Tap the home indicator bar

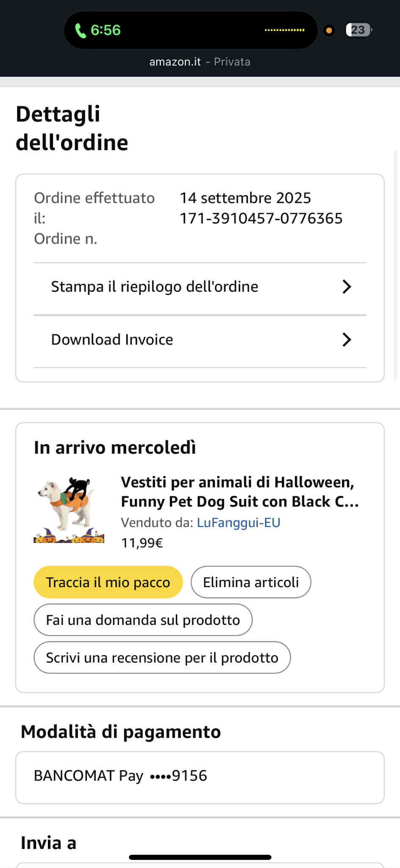[x=200, y=857]
